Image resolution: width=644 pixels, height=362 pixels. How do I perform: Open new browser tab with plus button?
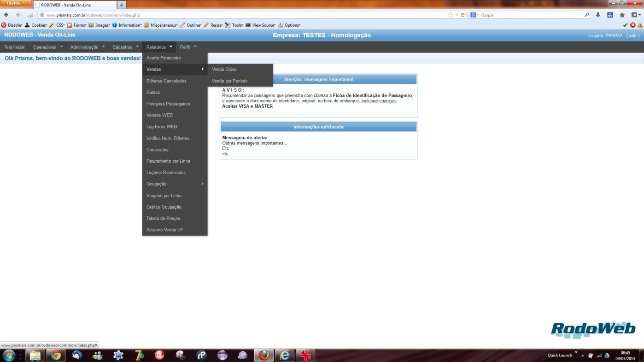(x=122, y=5)
